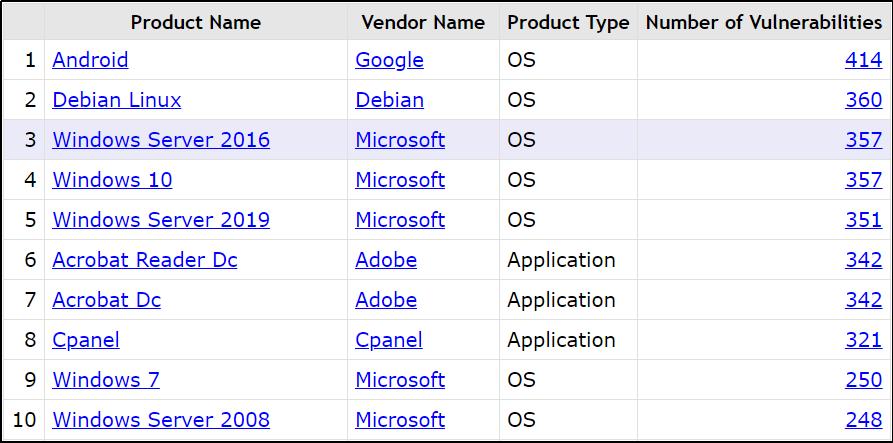The image size is (893, 443).
Task: Open the Acrobat Reader Dc link
Action: [x=145, y=260]
